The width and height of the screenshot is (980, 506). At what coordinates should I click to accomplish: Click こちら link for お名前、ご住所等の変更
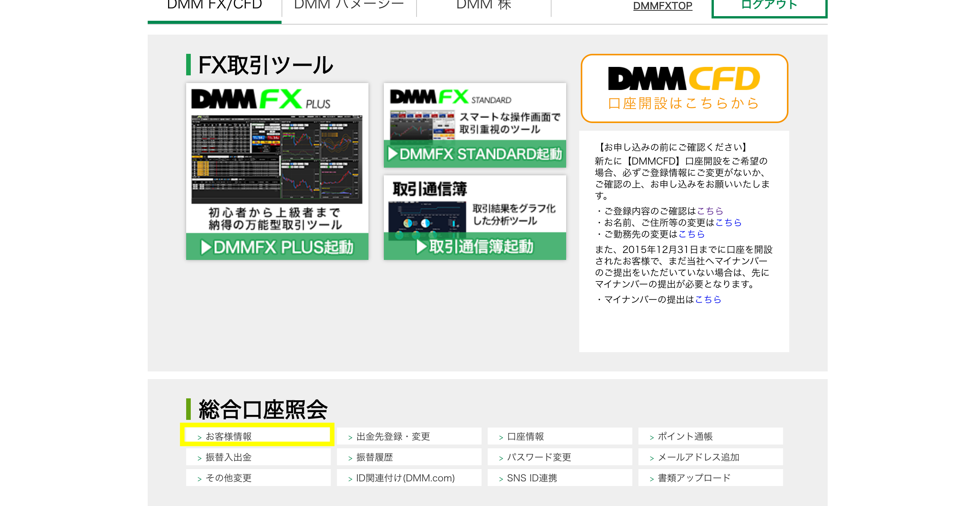[728, 223]
